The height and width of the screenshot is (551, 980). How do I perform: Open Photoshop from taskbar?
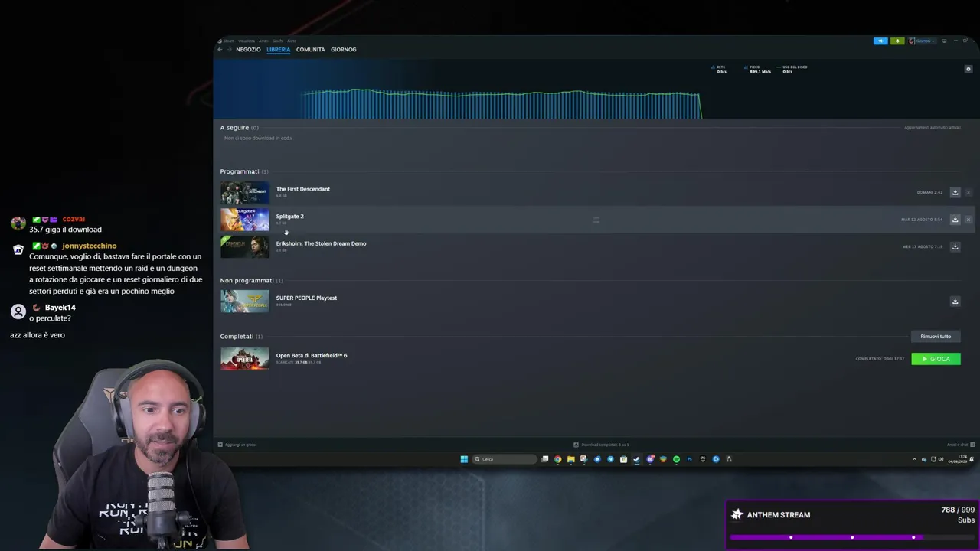coord(689,459)
